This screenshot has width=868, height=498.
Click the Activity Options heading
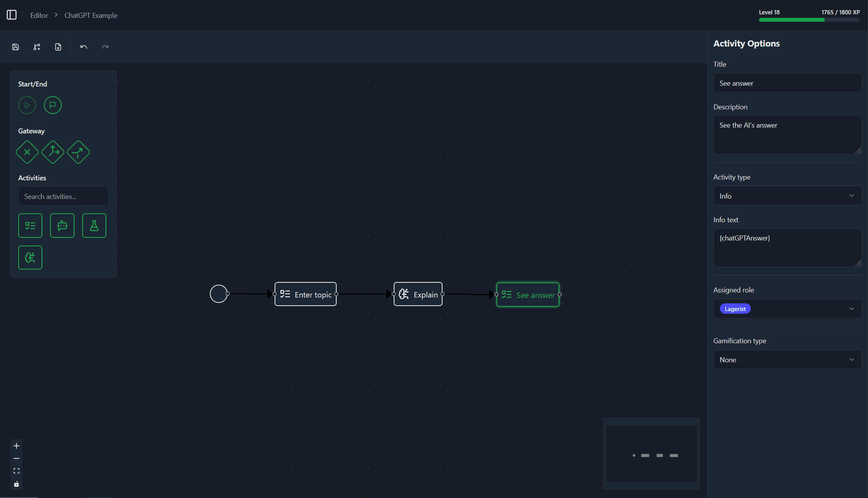[747, 43]
